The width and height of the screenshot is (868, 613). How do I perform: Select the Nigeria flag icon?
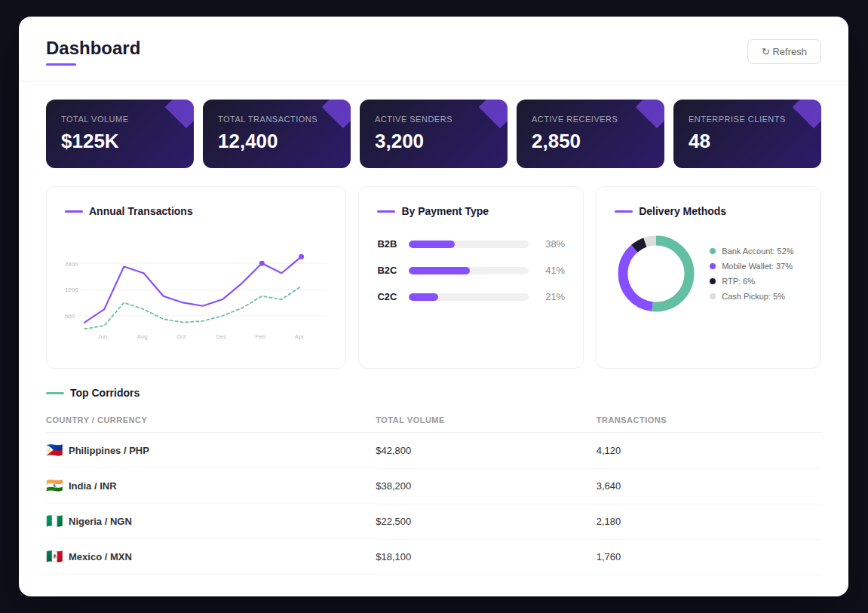tap(53, 521)
